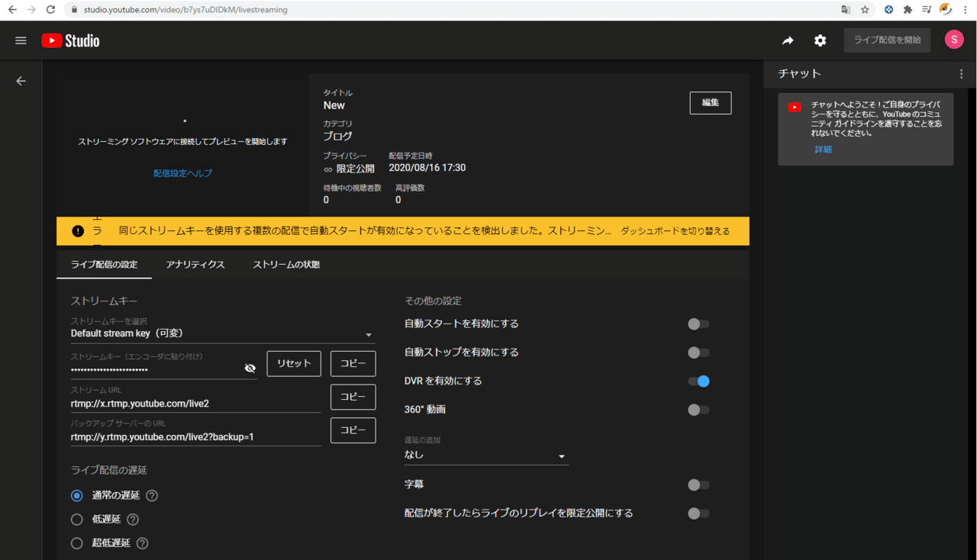Click the YouTube Studio logo
This screenshot has height=560, width=977.
pos(70,40)
